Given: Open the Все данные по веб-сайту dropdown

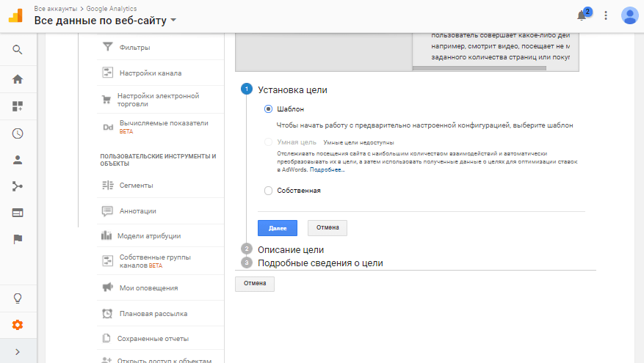Looking at the screenshot, I should [x=105, y=21].
